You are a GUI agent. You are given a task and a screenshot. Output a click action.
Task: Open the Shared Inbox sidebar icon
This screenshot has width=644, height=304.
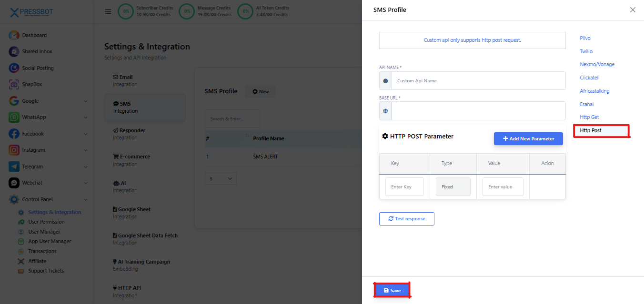pyautogui.click(x=14, y=52)
